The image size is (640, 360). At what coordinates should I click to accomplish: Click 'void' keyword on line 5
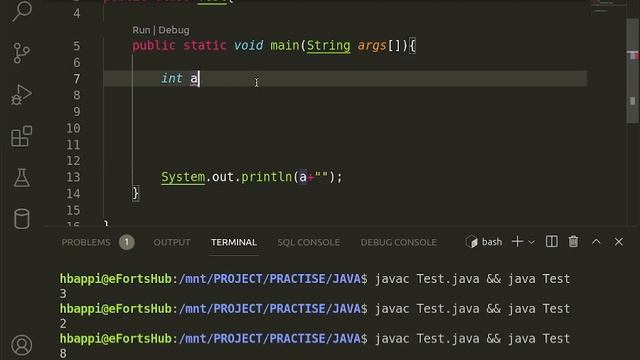248,46
